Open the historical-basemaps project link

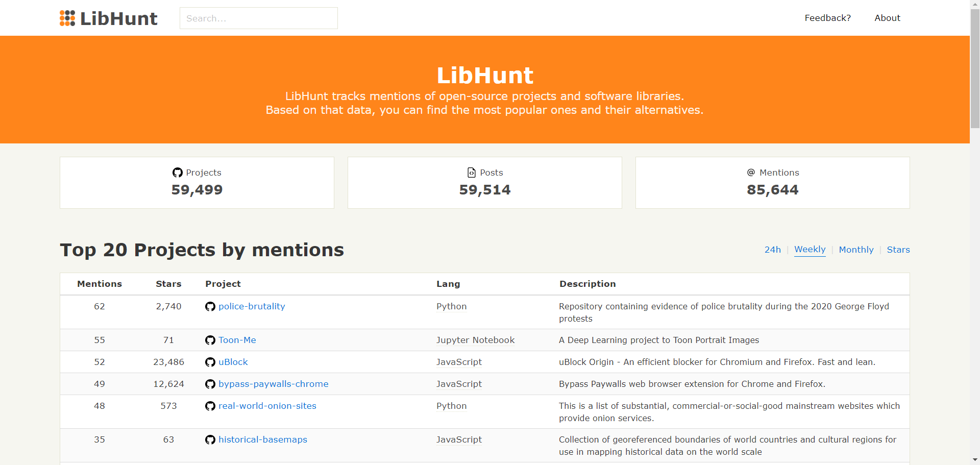[263, 439]
